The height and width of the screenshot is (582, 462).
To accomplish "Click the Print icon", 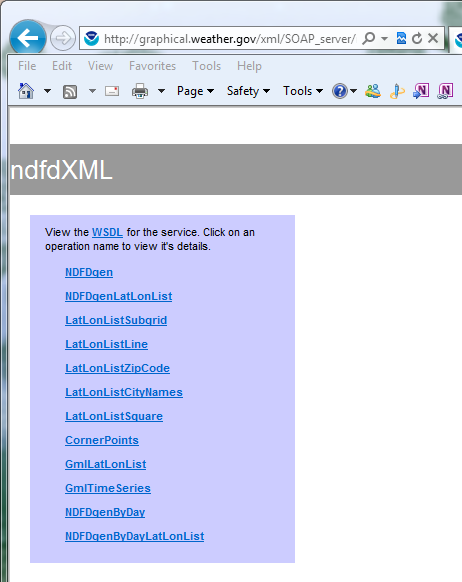I will [x=140, y=91].
